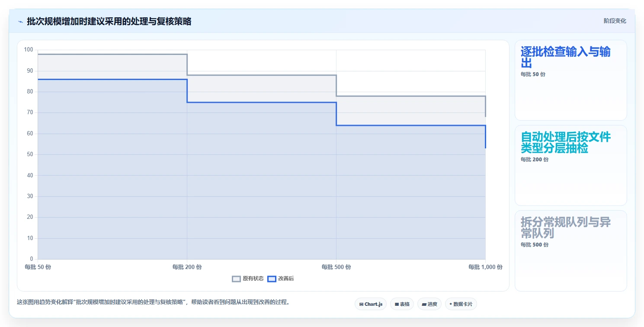Viewport: 644px width, 327px height.
Task: Select the Chart.js tag
Action: [371, 304]
